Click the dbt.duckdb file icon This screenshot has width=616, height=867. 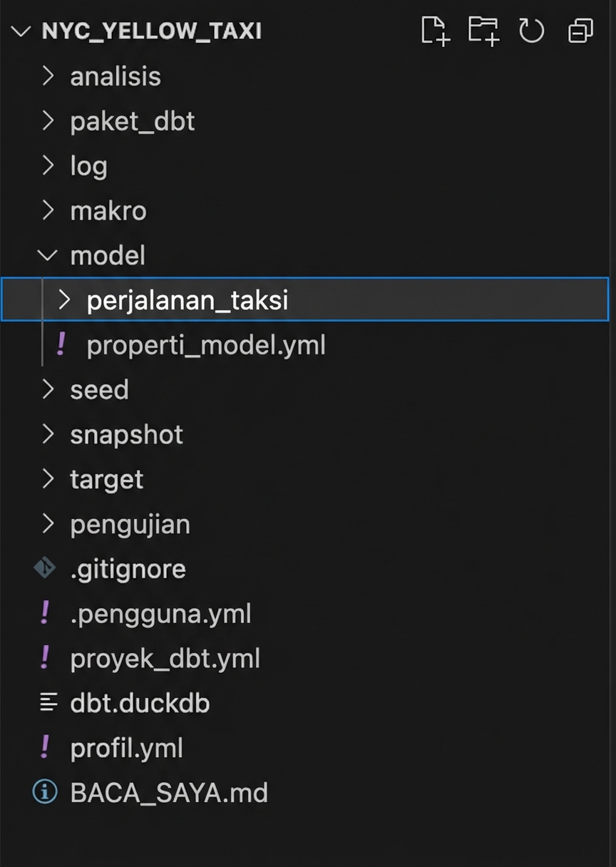pos(48,703)
